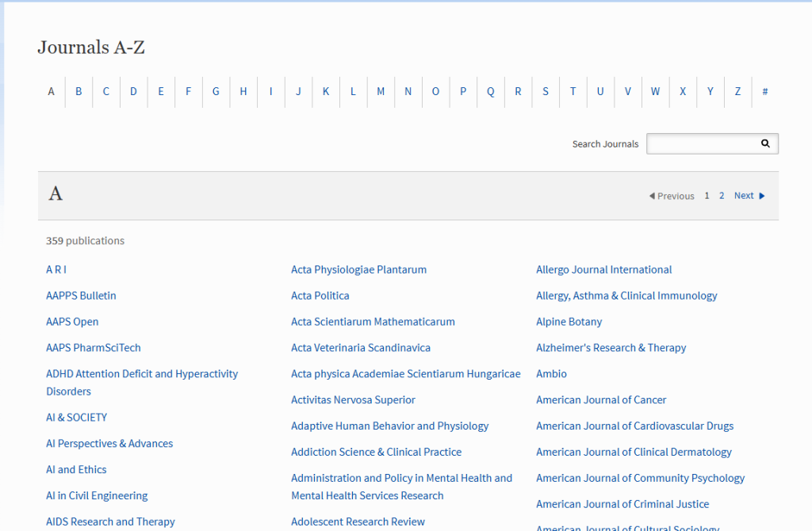The image size is (812, 531).
Task: Click the magnifier search icon
Action: point(765,143)
